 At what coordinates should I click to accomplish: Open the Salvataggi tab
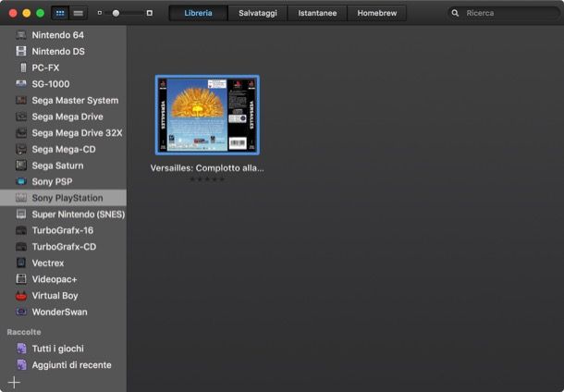tap(258, 13)
